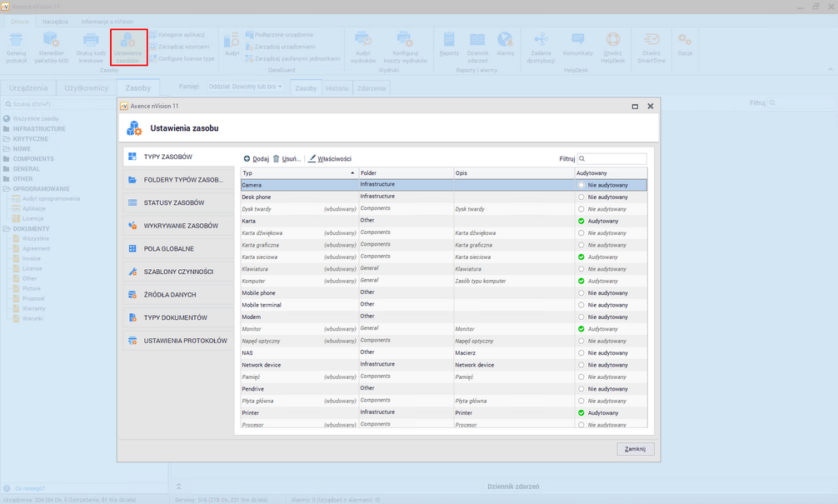Toggle the Audytowany status for Printer

(581, 412)
